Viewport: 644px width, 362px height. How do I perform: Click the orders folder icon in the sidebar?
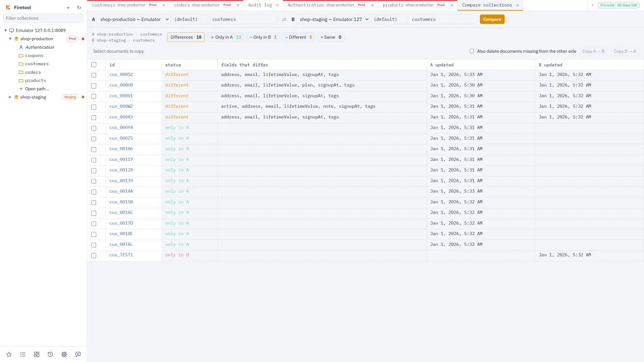tap(21, 72)
